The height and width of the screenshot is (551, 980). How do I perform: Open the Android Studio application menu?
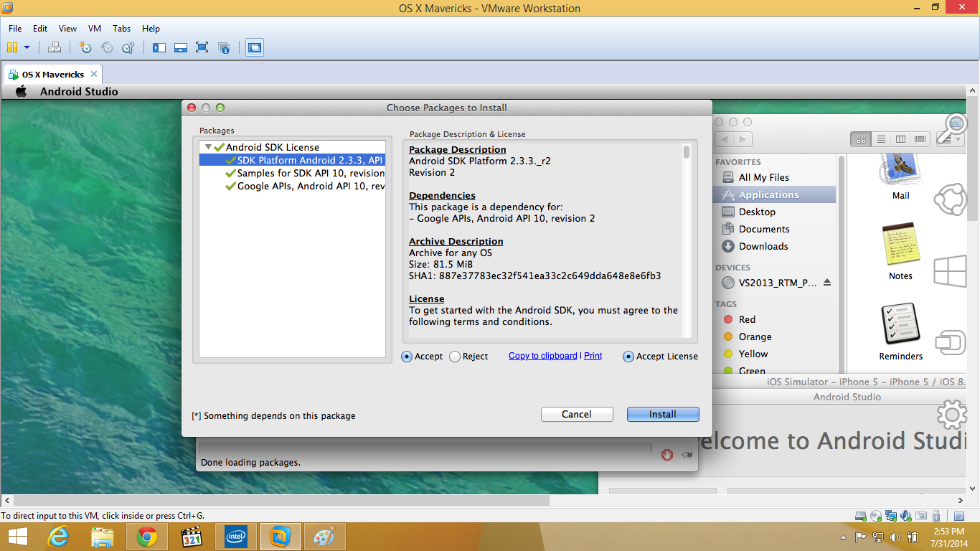(79, 92)
